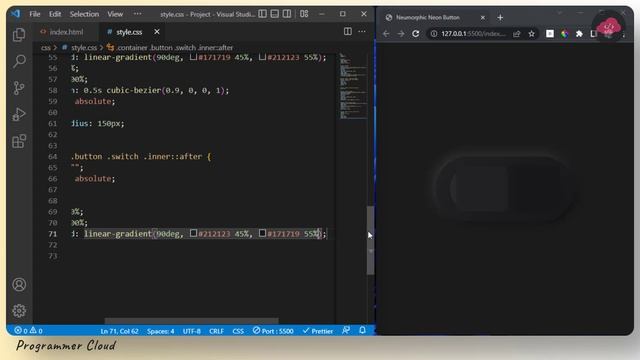640x360 pixels.
Task: Split the editor to the right
Action: [348, 31]
